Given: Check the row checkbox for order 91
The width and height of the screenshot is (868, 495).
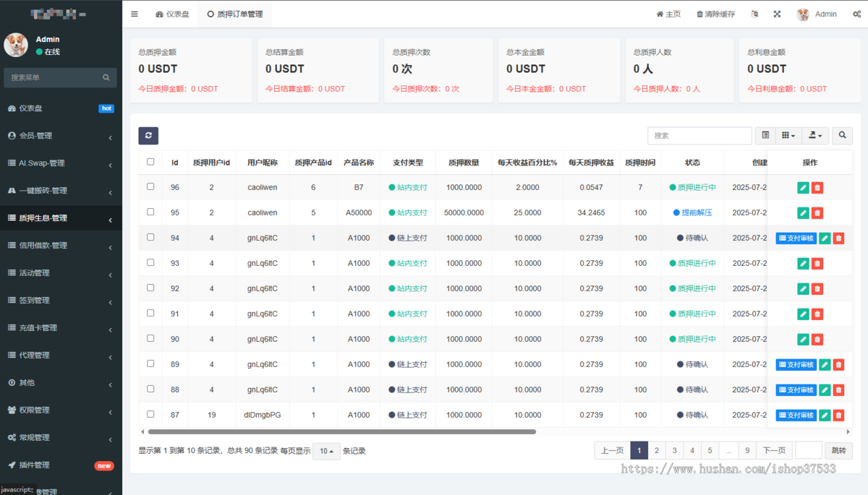Looking at the screenshot, I should [150, 313].
